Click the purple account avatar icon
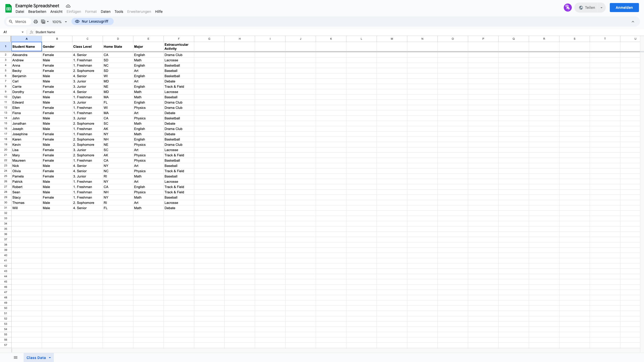The width and height of the screenshot is (644, 362). pyautogui.click(x=568, y=7)
